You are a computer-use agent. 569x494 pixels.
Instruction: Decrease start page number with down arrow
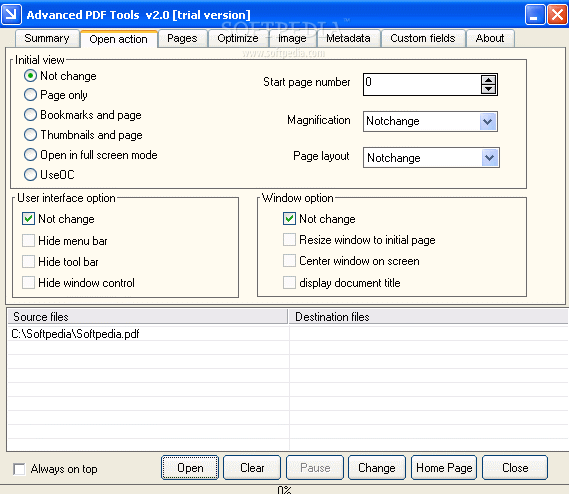[x=488, y=89]
